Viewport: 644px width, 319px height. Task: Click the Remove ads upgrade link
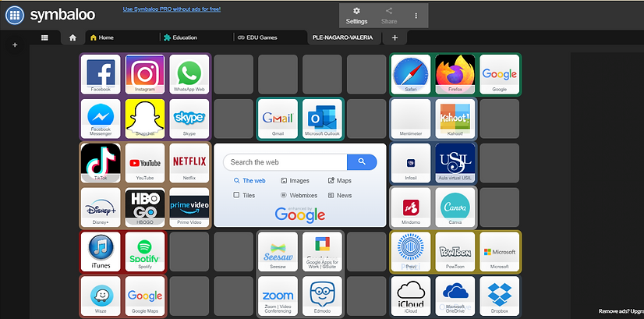coord(621,311)
